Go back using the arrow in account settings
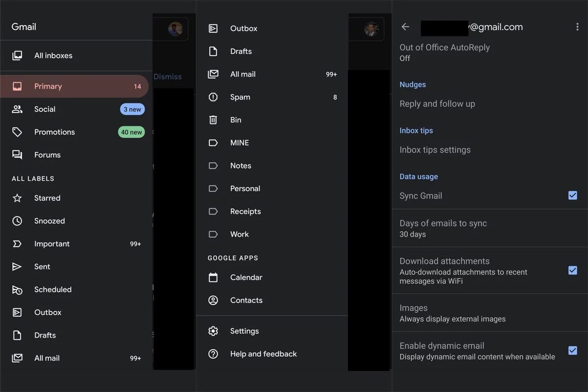 coord(405,27)
